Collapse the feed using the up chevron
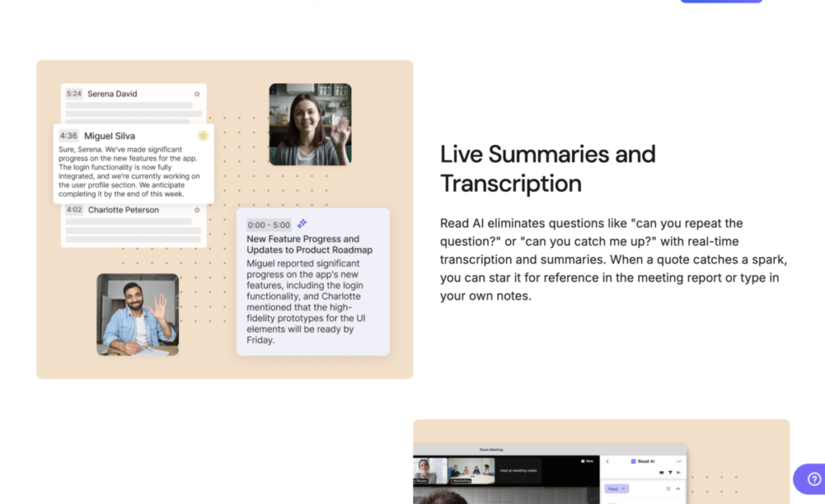Screen dimensions: 825x504 coord(678,489)
